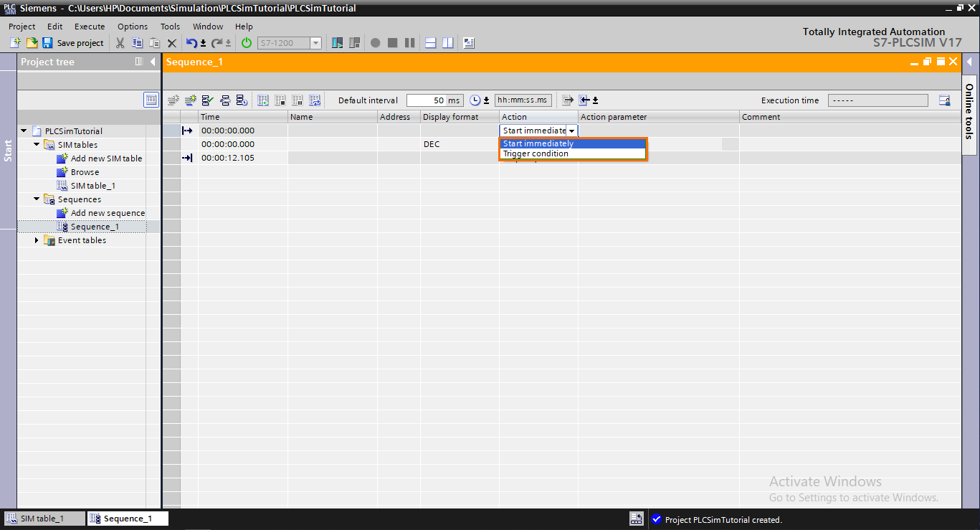Open the Execute menu
This screenshot has height=530, width=980.
click(x=90, y=27)
